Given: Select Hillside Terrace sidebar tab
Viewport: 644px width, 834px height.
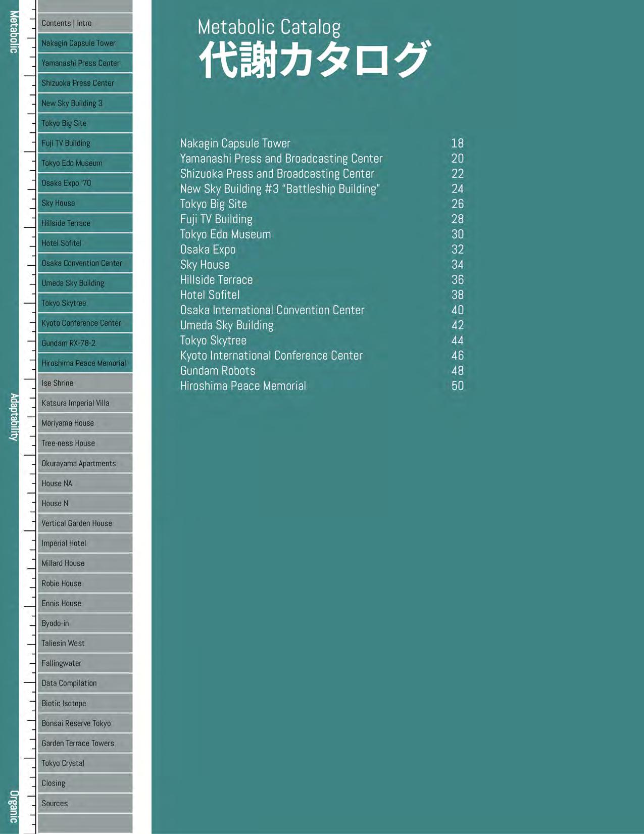Looking at the screenshot, I should (x=85, y=223).
